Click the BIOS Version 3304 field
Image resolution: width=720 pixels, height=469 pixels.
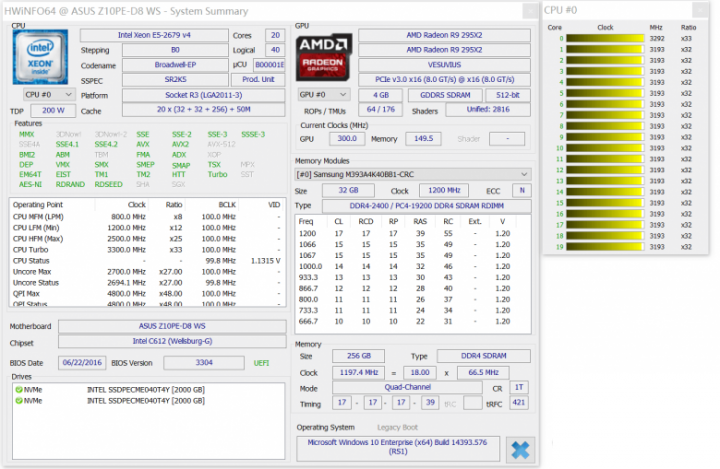(204, 363)
